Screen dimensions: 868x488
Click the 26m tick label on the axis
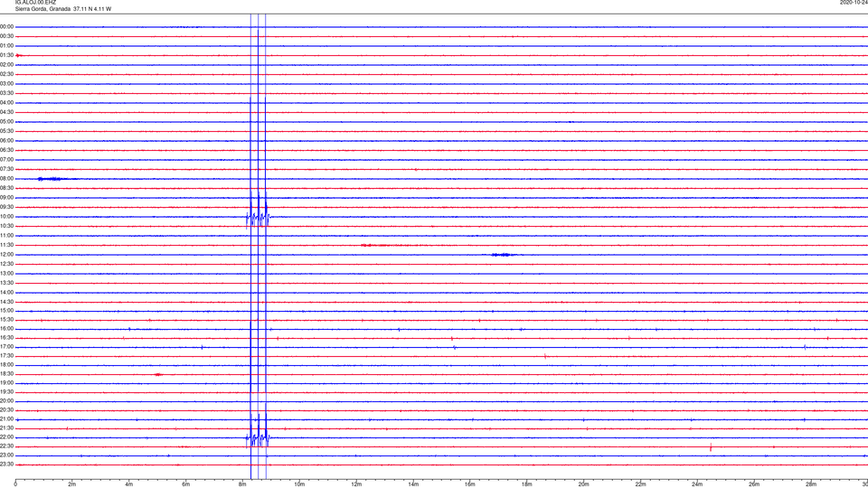click(754, 484)
